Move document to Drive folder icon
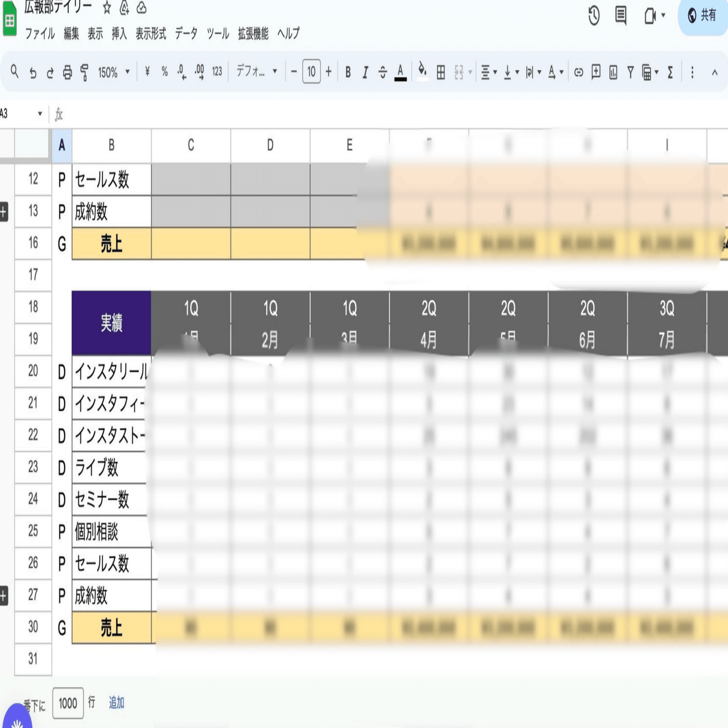This screenshot has width=728, height=728. point(124,7)
